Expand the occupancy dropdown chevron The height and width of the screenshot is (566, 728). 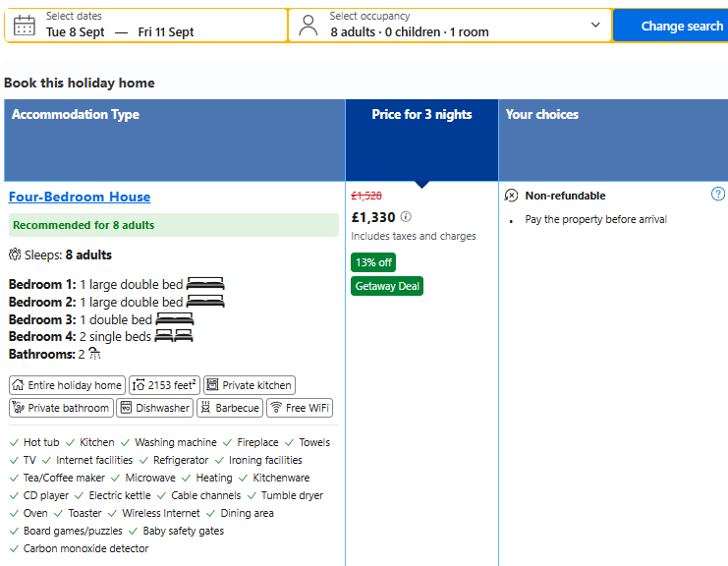[x=595, y=25]
